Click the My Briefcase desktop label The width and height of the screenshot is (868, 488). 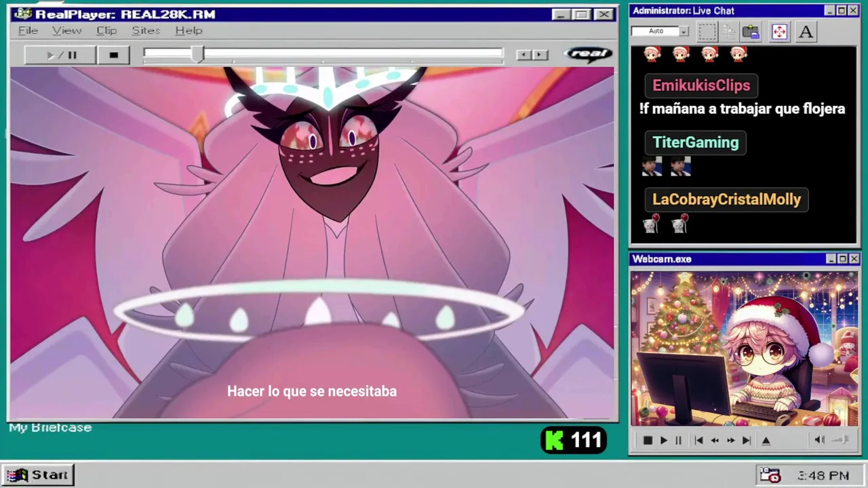tap(50, 428)
